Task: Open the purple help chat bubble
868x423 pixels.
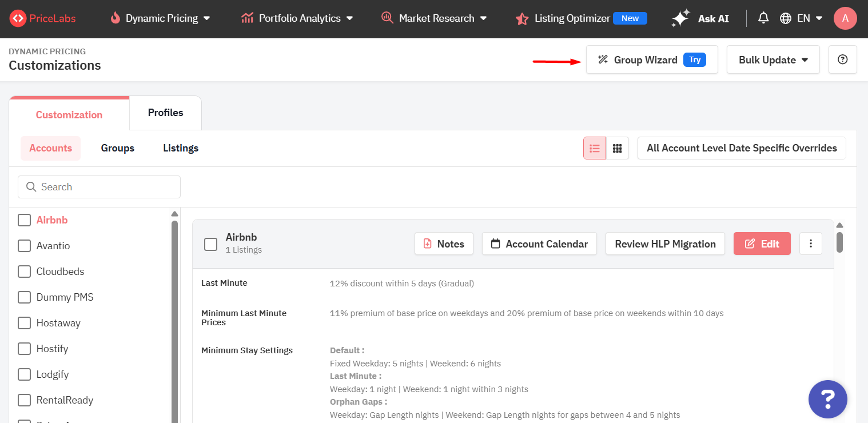Action: (827, 398)
